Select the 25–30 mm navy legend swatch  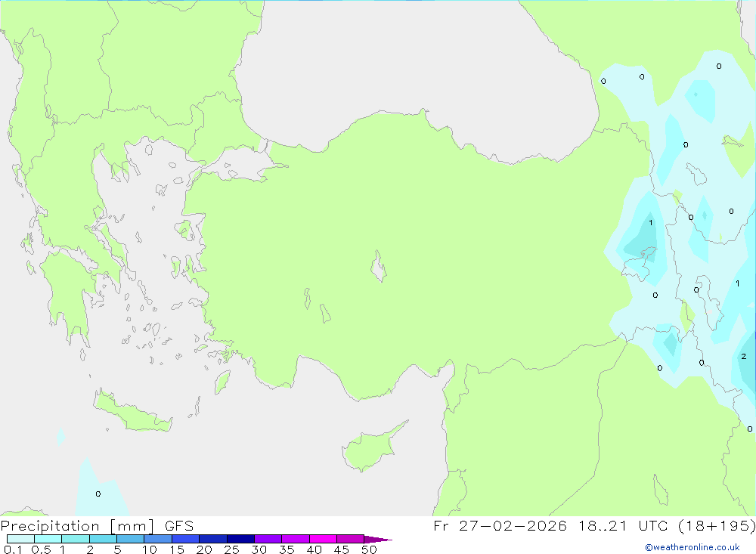pos(240,539)
